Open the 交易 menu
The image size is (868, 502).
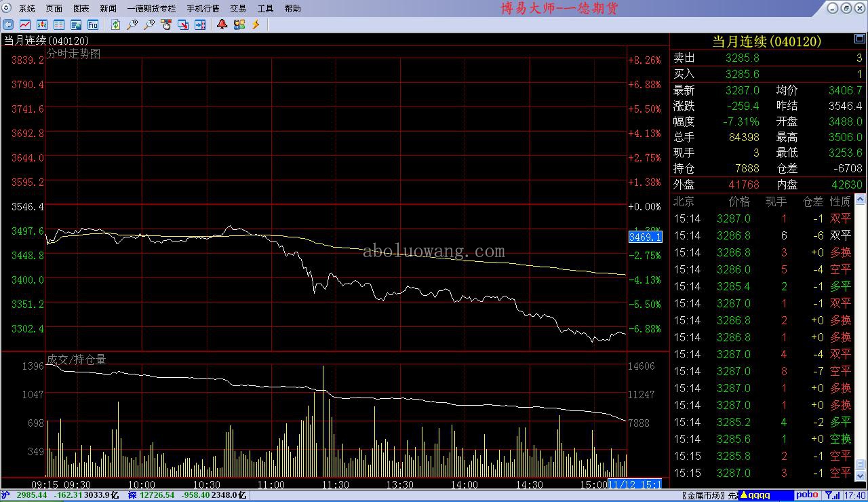click(238, 9)
